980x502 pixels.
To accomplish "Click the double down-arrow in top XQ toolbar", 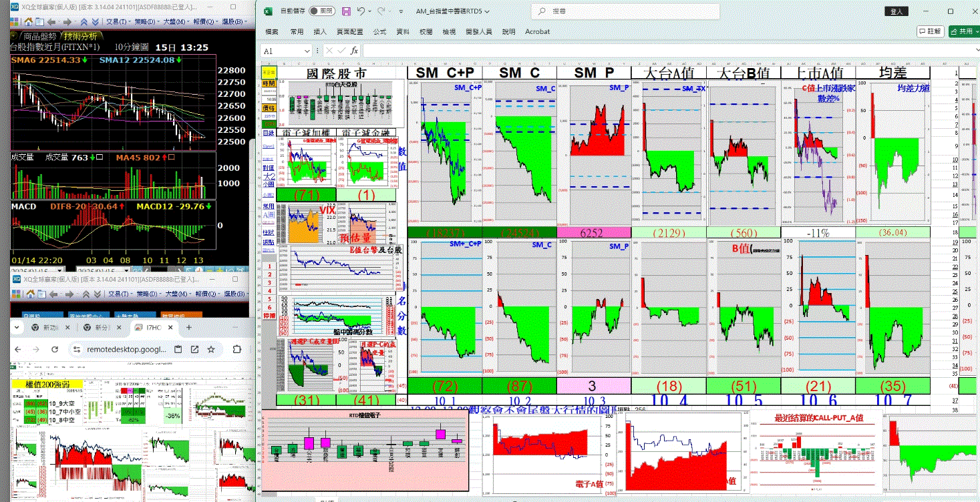I will pos(95,22).
